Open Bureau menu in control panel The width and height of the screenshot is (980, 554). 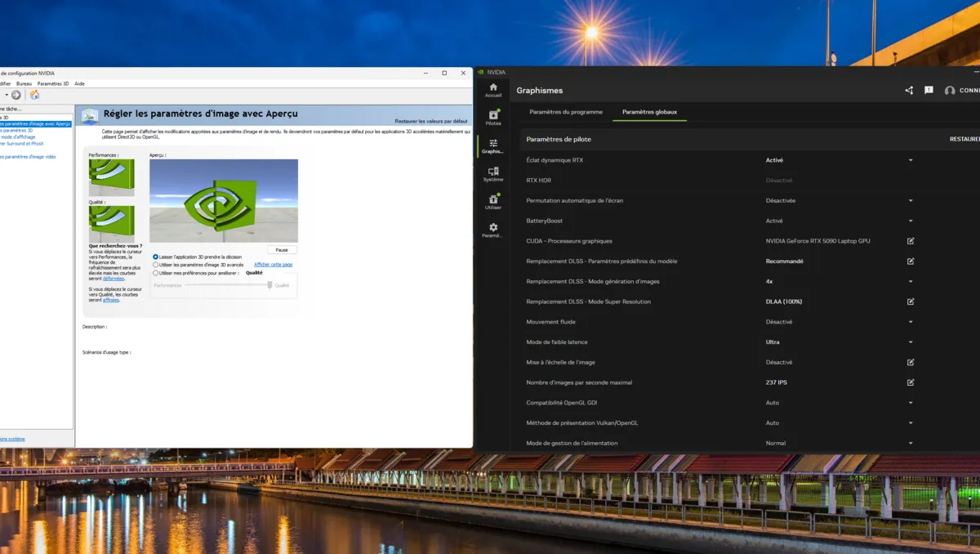pyautogui.click(x=24, y=83)
